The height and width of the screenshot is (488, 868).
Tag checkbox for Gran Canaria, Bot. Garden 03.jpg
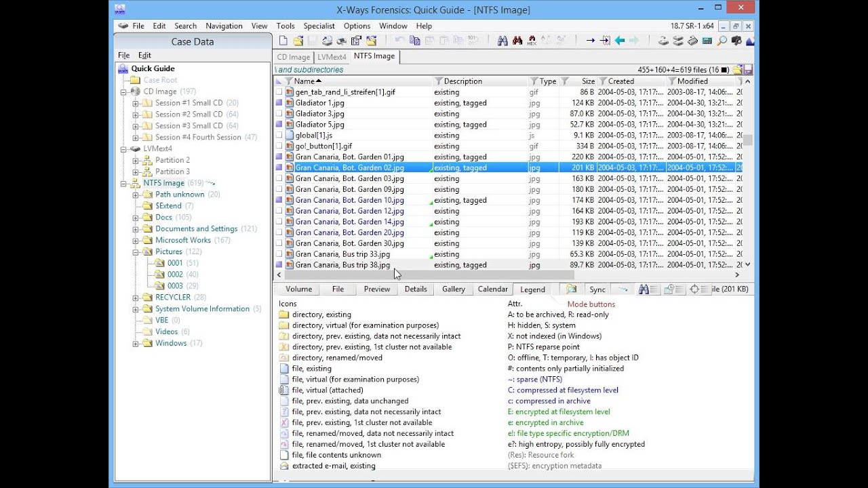279,178
